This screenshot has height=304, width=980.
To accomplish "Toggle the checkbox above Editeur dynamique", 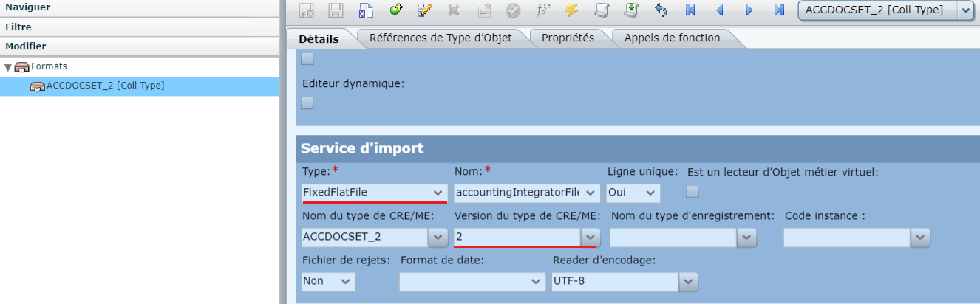I will click(x=307, y=59).
